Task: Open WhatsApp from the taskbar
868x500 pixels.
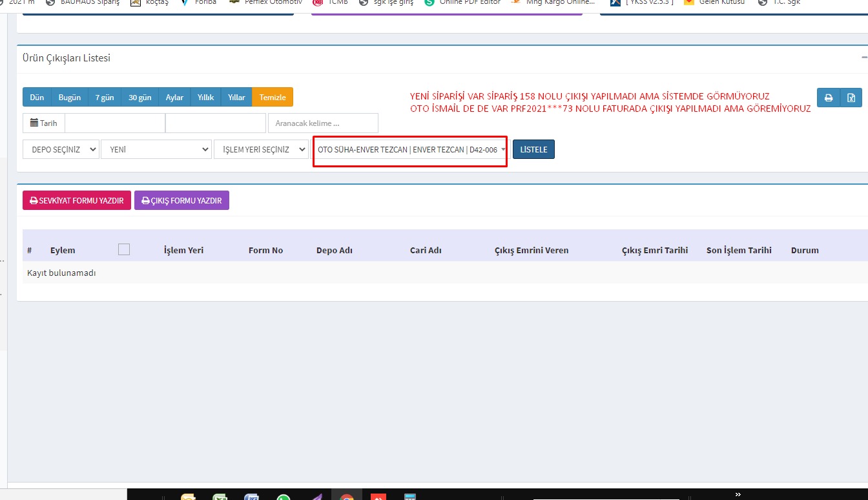Action: pyautogui.click(x=283, y=497)
